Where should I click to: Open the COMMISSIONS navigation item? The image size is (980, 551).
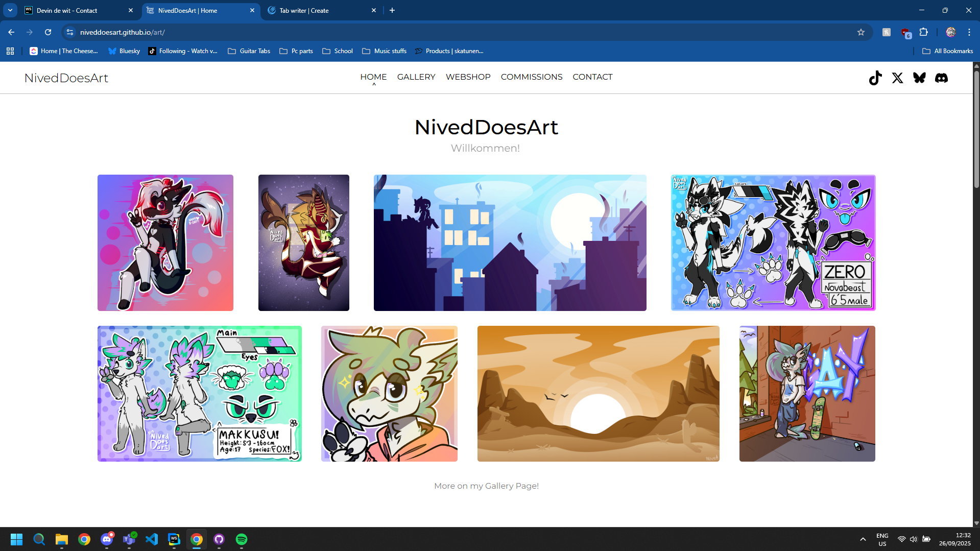pos(531,77)
